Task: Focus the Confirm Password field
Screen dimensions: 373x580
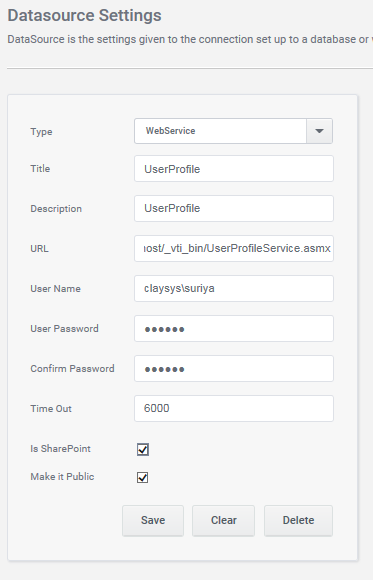Action: pos(234,368)
